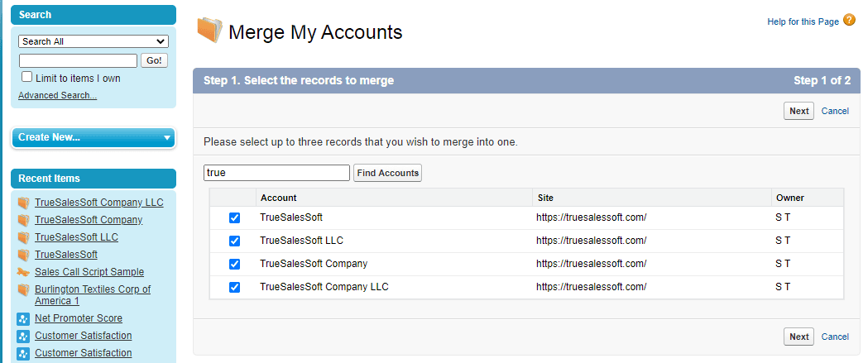
Task: Open Sales Call Script Sample link
Action: (x=89, y=272)
